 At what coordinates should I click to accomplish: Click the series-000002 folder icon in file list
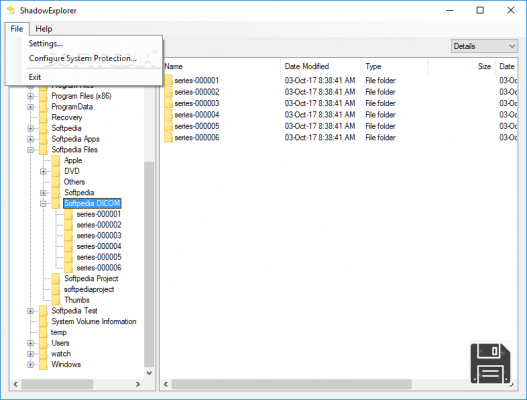tap(168, 92)
